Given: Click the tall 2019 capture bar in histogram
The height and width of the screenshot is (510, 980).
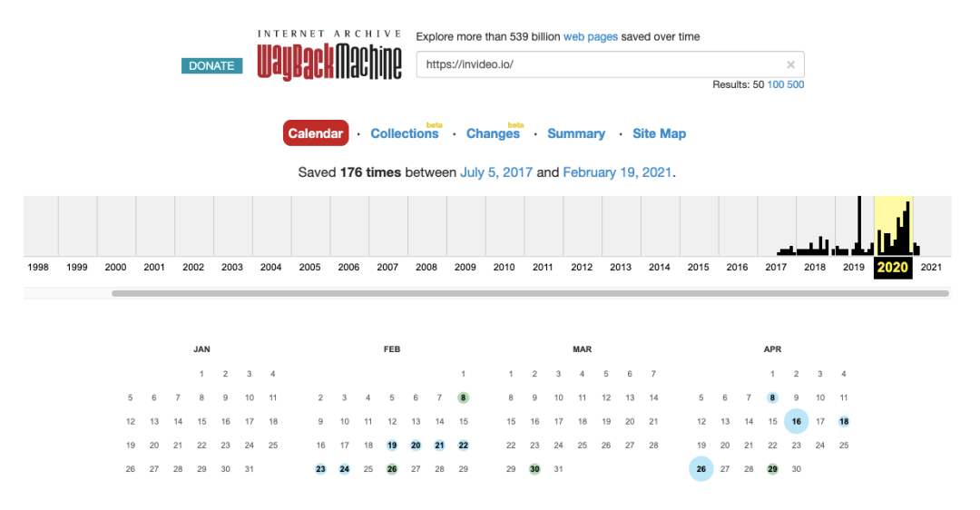Looking at the screenshot, I should point(859,225).
